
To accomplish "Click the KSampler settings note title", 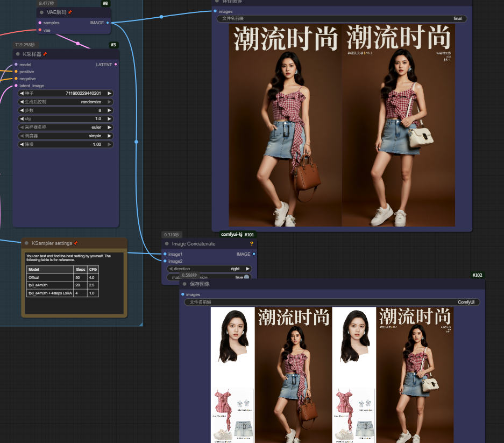I will coord(52,243).
